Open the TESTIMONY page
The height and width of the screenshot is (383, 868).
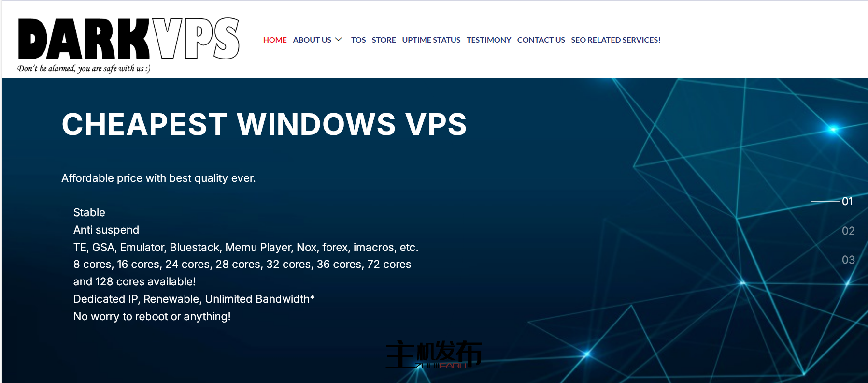(x=488, y=40)
